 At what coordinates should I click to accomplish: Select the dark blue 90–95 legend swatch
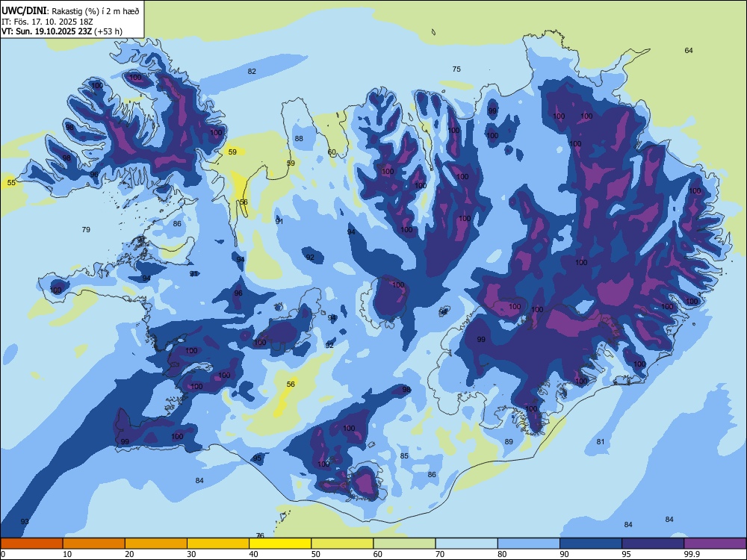pos(591,544)
